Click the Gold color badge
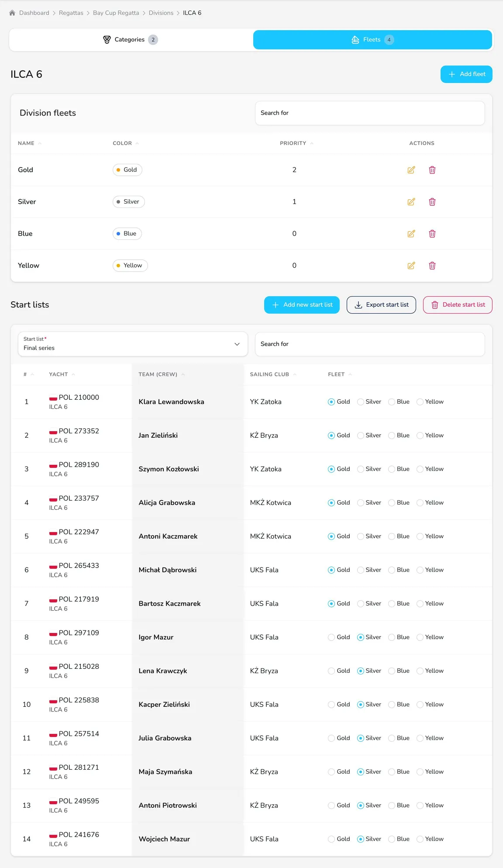Screen dimensions: 503x868 click(x=127, y=170)
